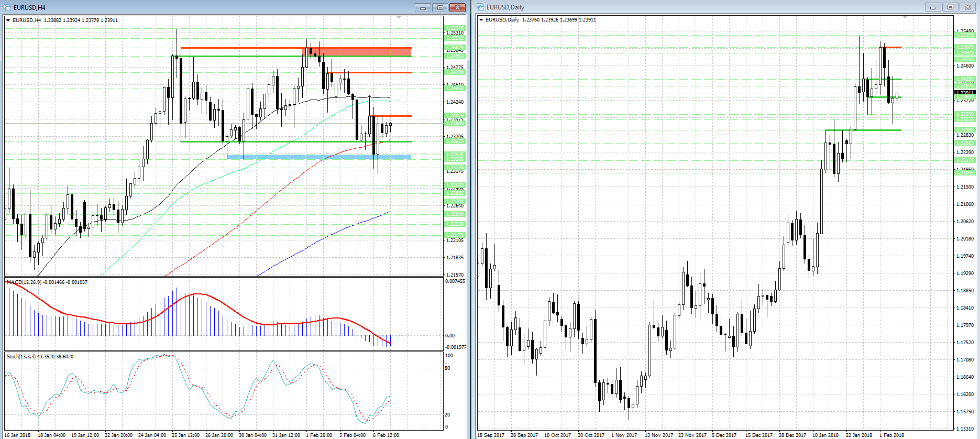Select the blue shaded zone on H4 chart
The height and width of the screenshot is (439, 980).
pyautogui.click(x=320, y=157)
